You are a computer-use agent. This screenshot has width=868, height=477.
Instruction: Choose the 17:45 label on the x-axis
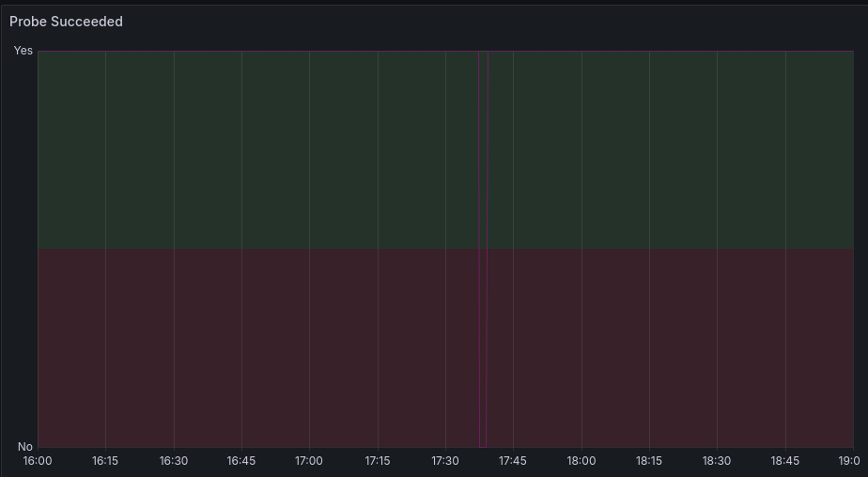tap(513, 461)
